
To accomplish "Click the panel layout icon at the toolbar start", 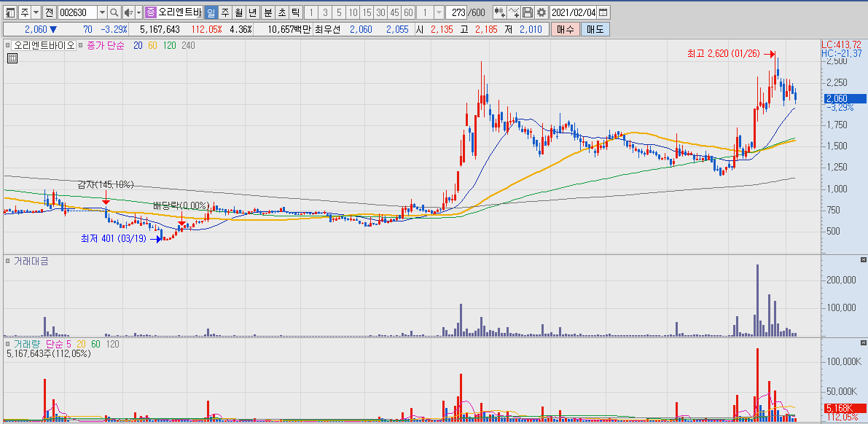I will (x=10, y=12).
